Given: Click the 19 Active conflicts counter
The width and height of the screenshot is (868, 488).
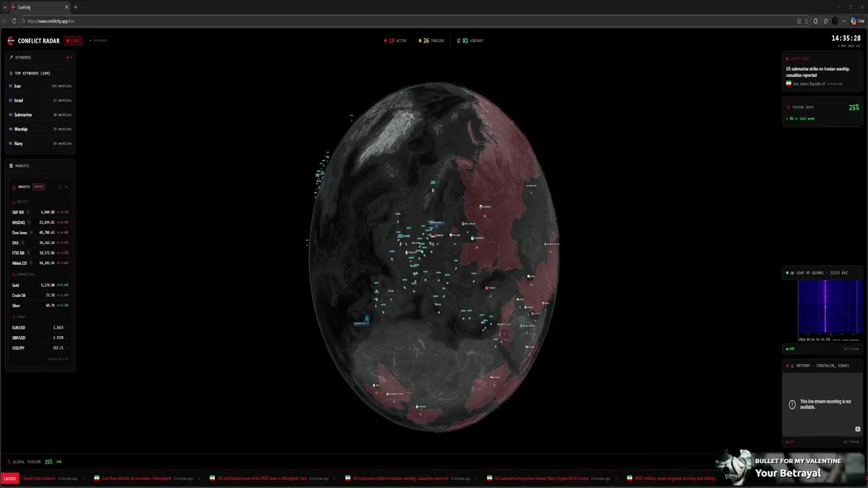Looking at the screenshot, I should (395, 41).
